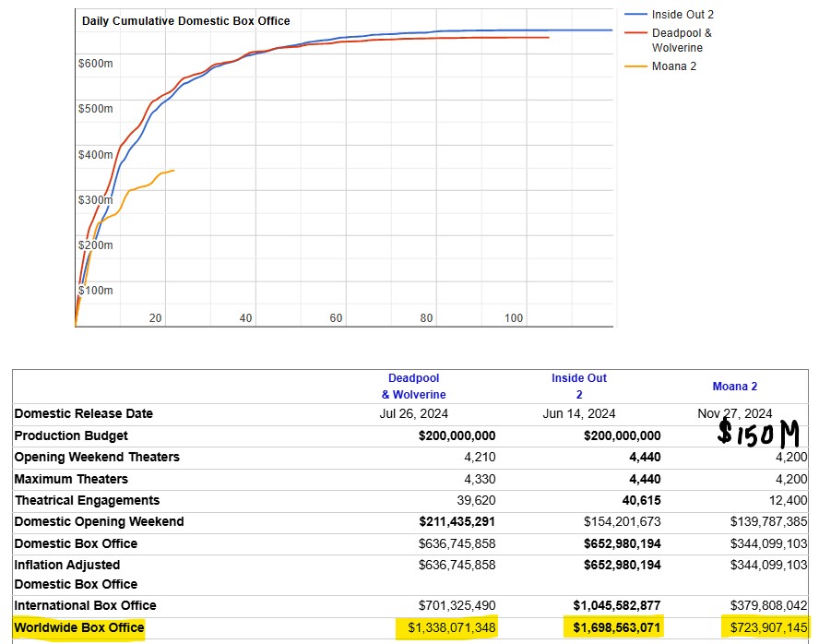Image resolution: width=819 pixels, height=644 pixels.
Task: Open the Moana 2 table header link
Action: [734, 387]
